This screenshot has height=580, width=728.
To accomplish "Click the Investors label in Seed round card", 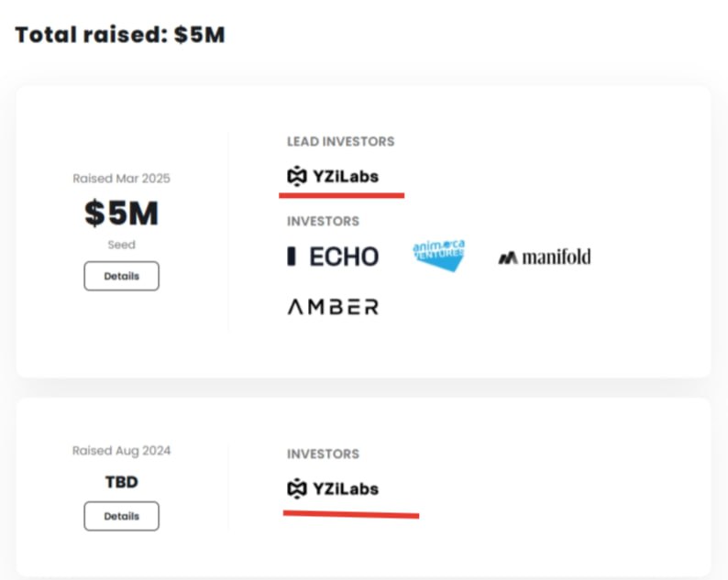I will pos(323,222).
